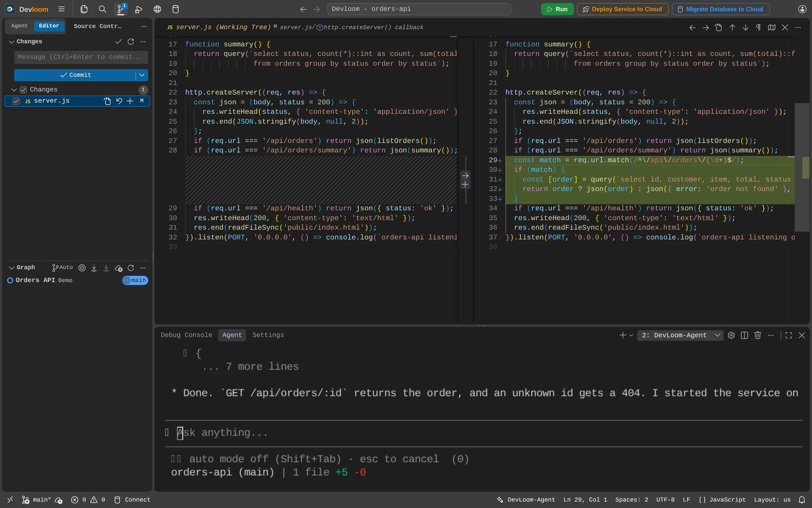Open the Source Control tab

tap(97, 26)
